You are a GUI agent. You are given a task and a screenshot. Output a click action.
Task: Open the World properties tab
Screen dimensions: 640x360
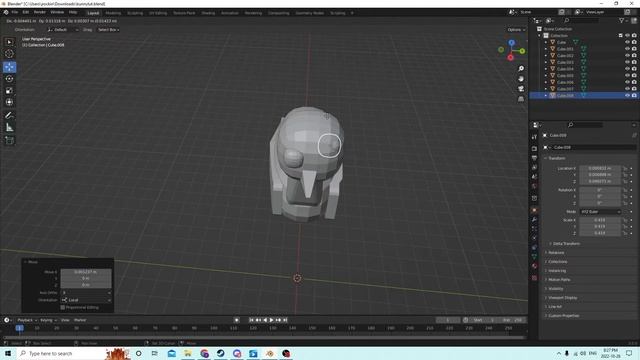pos(534,187)
